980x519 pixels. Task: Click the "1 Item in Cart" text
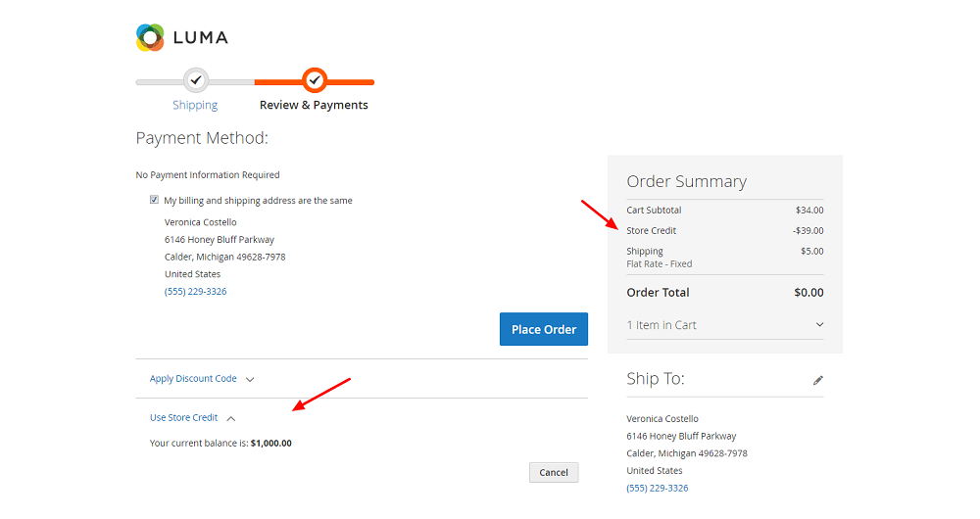(x=661, y=325)
